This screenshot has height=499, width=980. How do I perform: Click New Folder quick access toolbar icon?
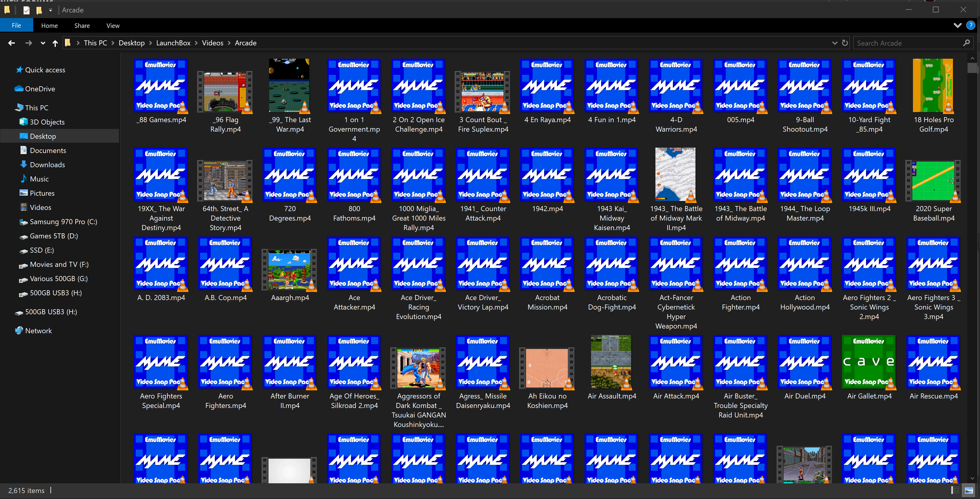39,10
